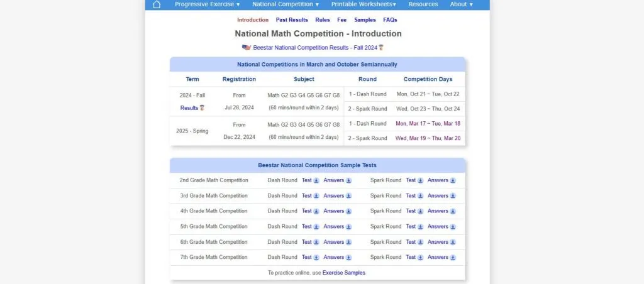Click 1 - Dash Round for 2025 Spring

pyautogui.click(x=367, y=124)
